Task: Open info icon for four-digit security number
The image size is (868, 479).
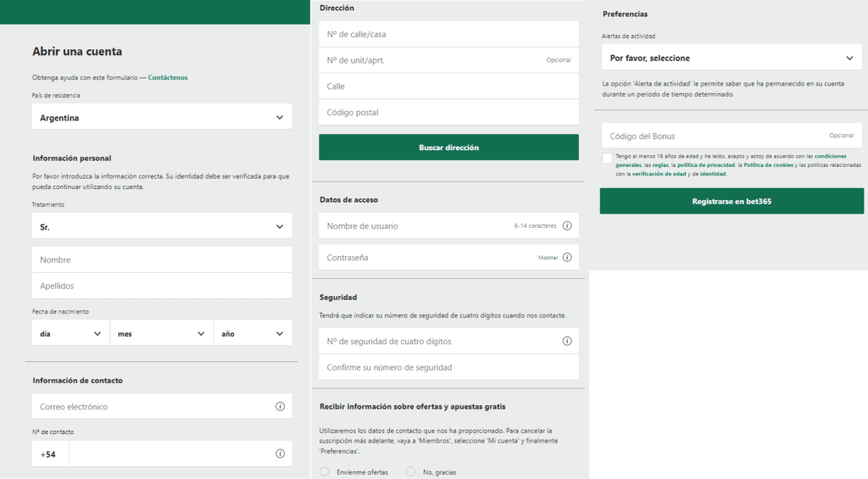Action: [x=567, y=341]
